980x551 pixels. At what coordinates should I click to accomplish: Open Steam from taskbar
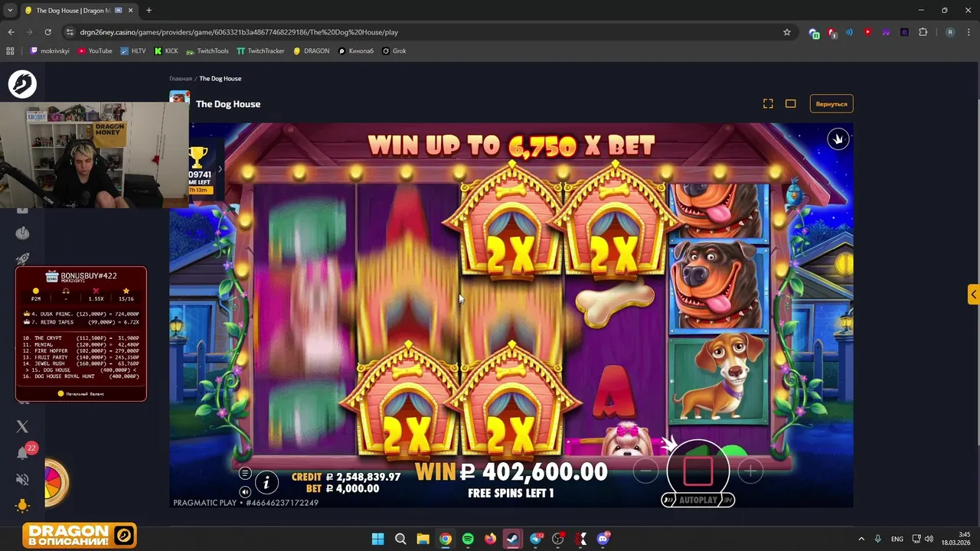[x=513, y=539]
